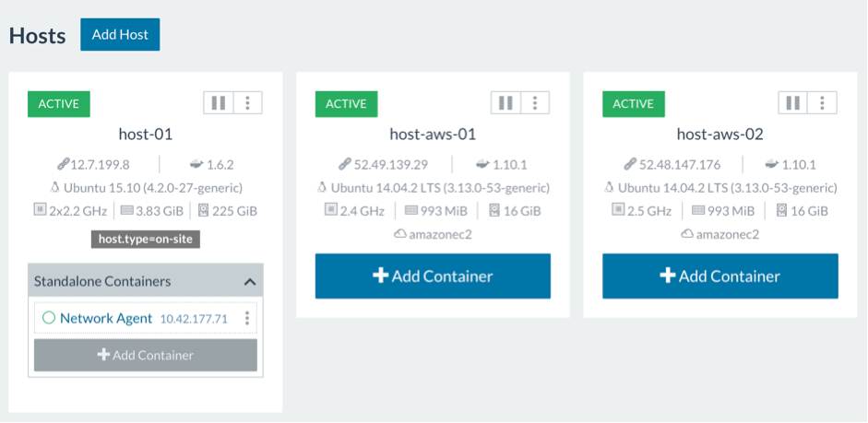Collapse the Standalone Containers section
This screenshot has width=868, height=423.
(x=249, y=282)
